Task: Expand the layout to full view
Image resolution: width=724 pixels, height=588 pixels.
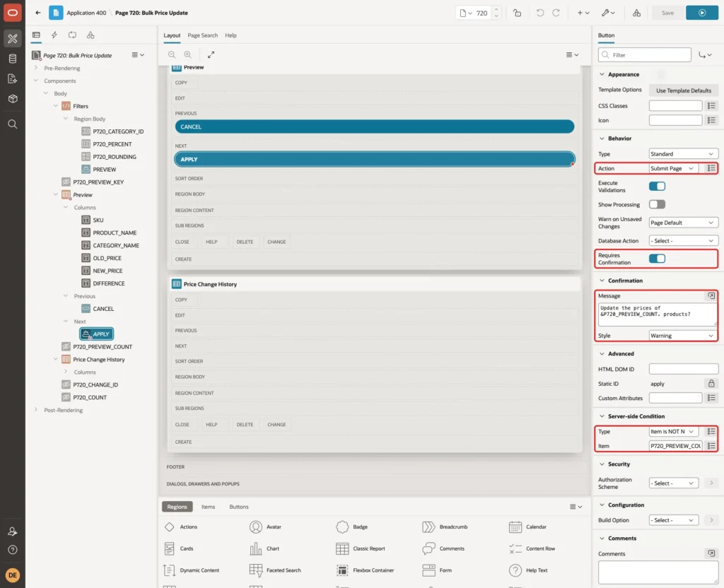Action: (211, 54)
